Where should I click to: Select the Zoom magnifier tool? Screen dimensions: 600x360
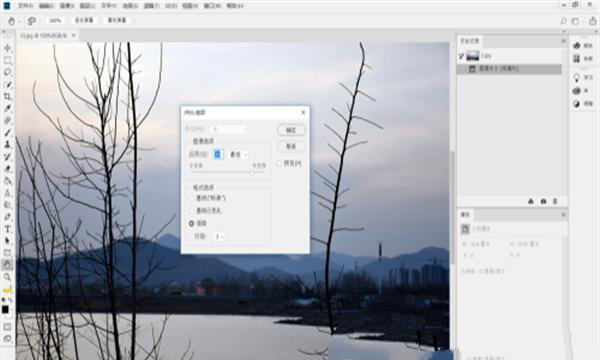pos(8,277)
